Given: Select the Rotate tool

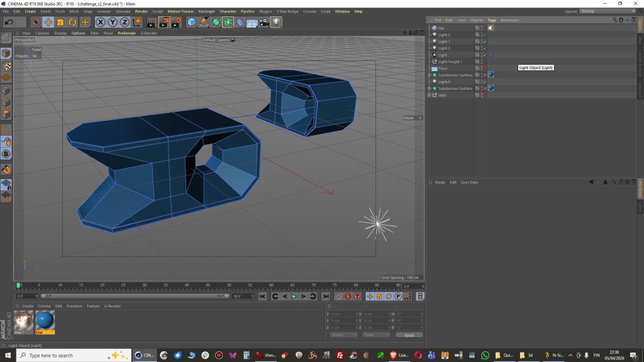Looking at the screenshot, I should (x=73, y=22).
